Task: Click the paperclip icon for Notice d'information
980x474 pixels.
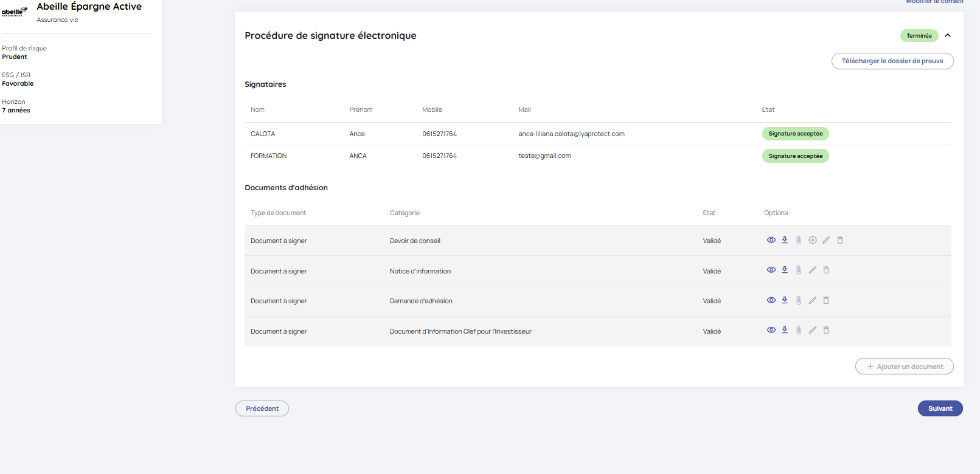Action: [x=799, y=270]
